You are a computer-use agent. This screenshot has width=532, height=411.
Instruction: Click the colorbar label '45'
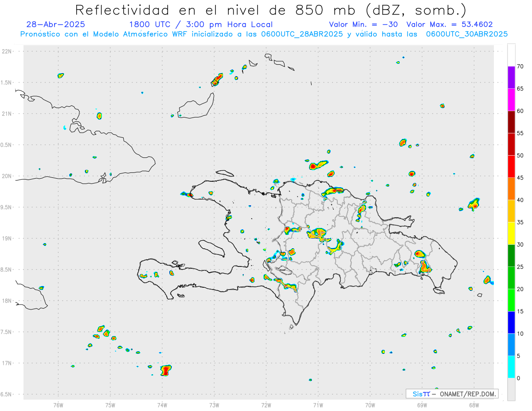coord(520,178)
